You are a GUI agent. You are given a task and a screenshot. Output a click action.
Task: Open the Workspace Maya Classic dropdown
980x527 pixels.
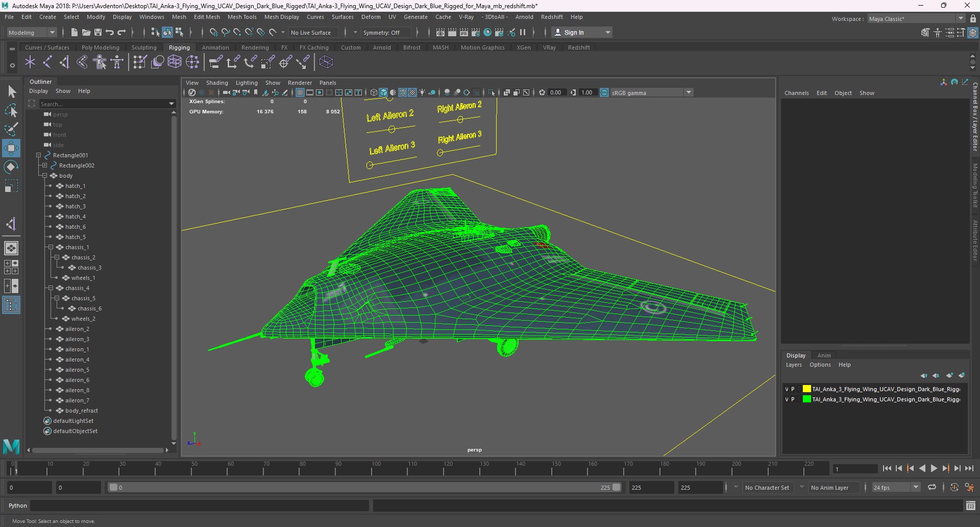[x=916, y=18]
